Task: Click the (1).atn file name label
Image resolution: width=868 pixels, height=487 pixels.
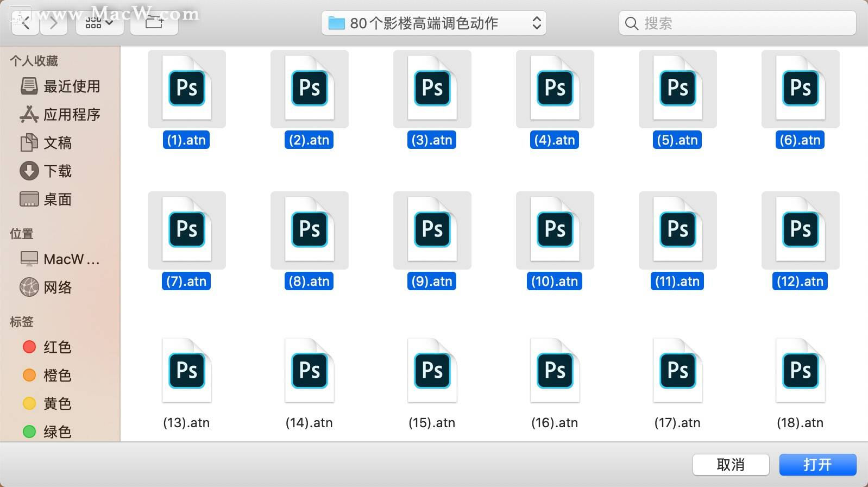Action: [186, 140]
